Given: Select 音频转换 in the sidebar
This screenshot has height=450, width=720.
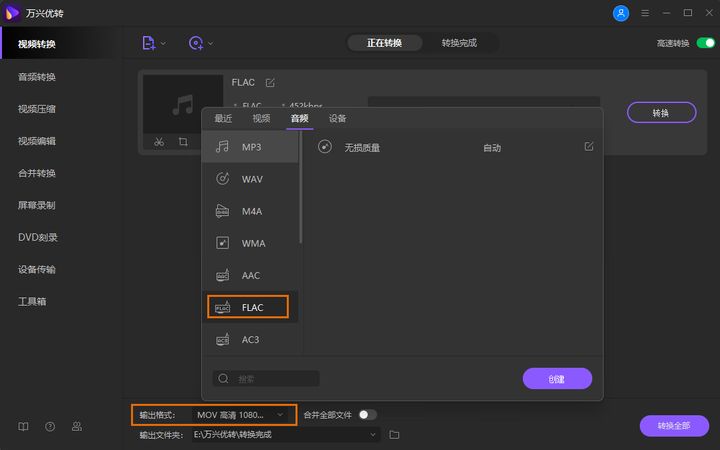Looking at the screenshot, I should click(37, 77).
